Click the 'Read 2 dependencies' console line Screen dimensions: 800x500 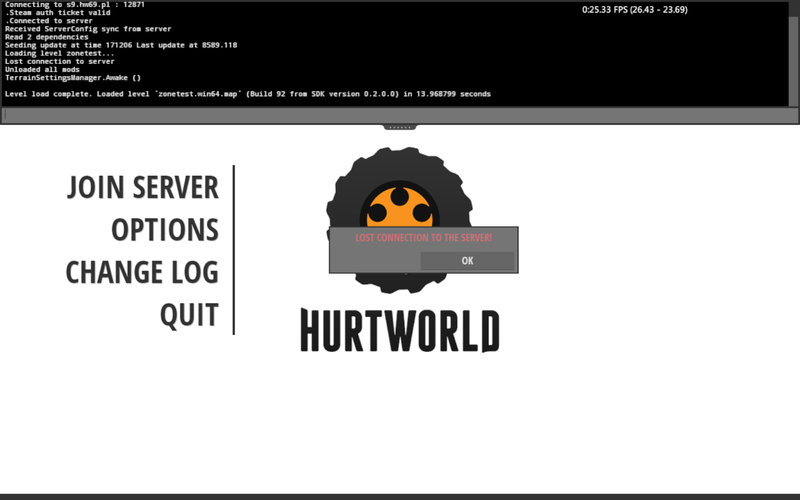coord(46,37)
